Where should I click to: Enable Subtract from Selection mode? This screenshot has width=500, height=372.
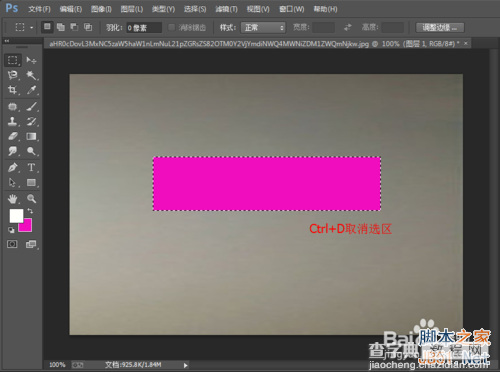coord(74,27)
